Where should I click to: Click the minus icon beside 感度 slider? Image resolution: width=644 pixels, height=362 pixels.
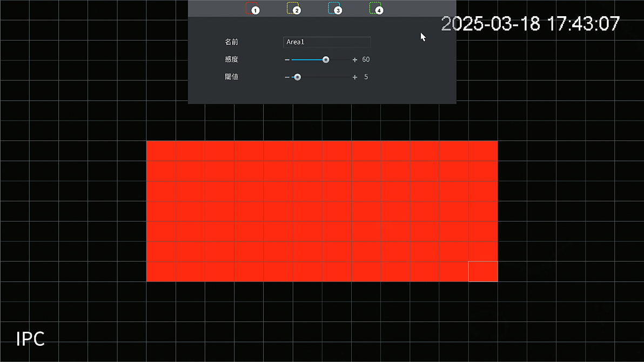click(x=287, y=60)
